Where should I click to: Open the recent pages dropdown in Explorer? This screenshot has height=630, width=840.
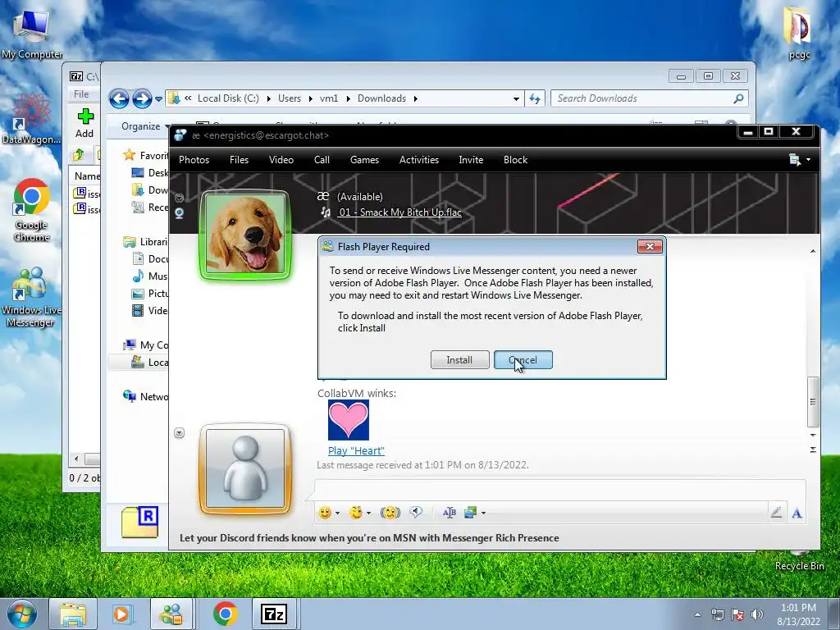(158, 99)
